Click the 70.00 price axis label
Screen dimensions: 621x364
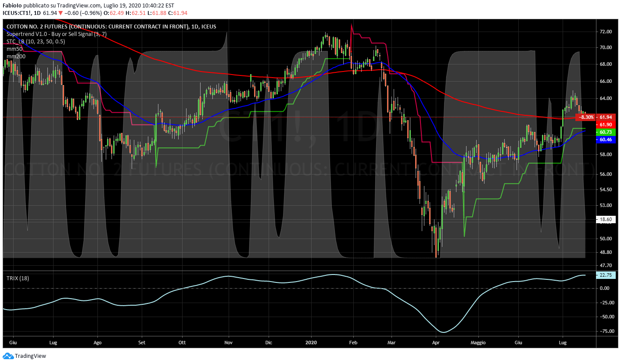coord(606,47)
